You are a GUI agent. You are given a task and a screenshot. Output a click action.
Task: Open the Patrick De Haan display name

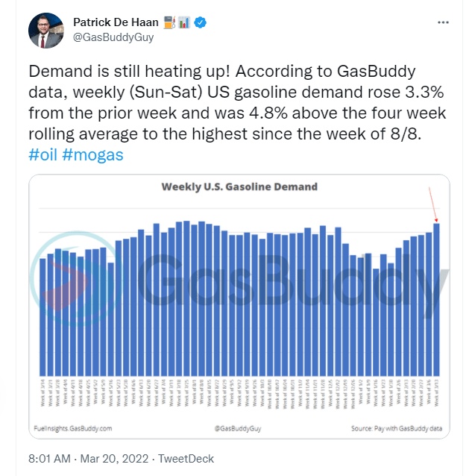click(114, 22)
